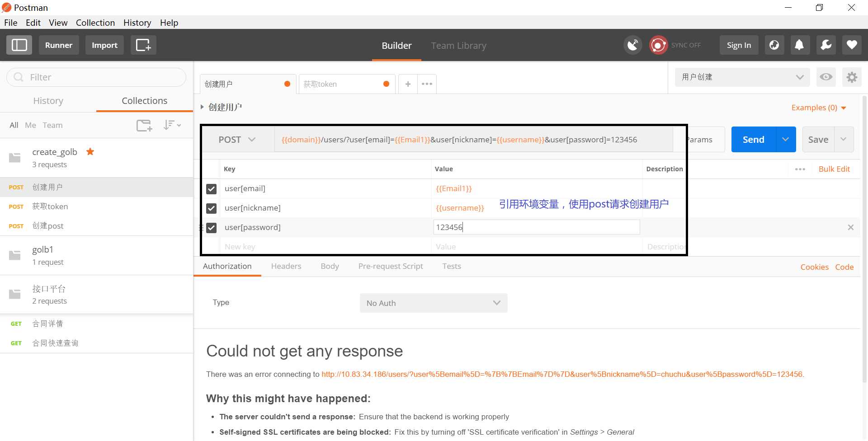Click the red sync status icon
Viewport: 868px width, 441px height.
658,45
